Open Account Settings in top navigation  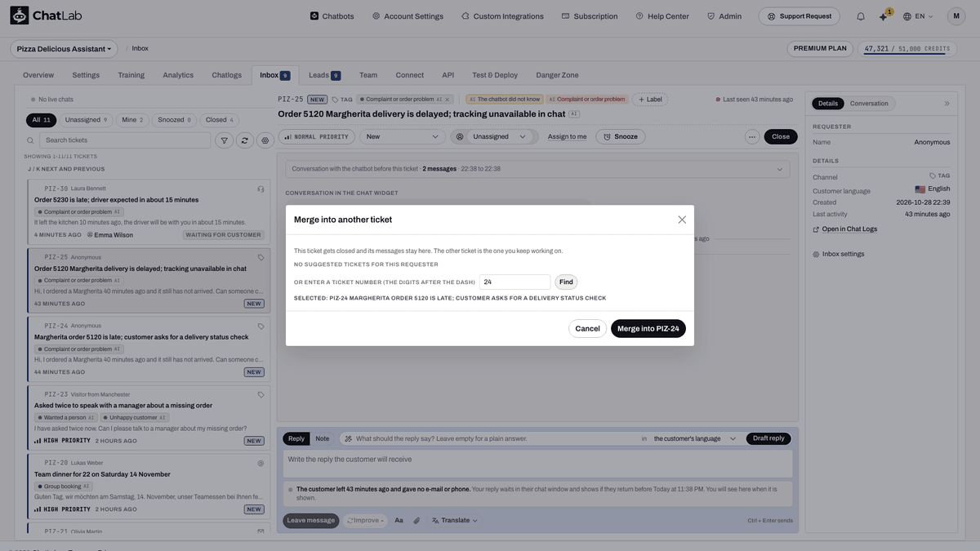(408, 16)
